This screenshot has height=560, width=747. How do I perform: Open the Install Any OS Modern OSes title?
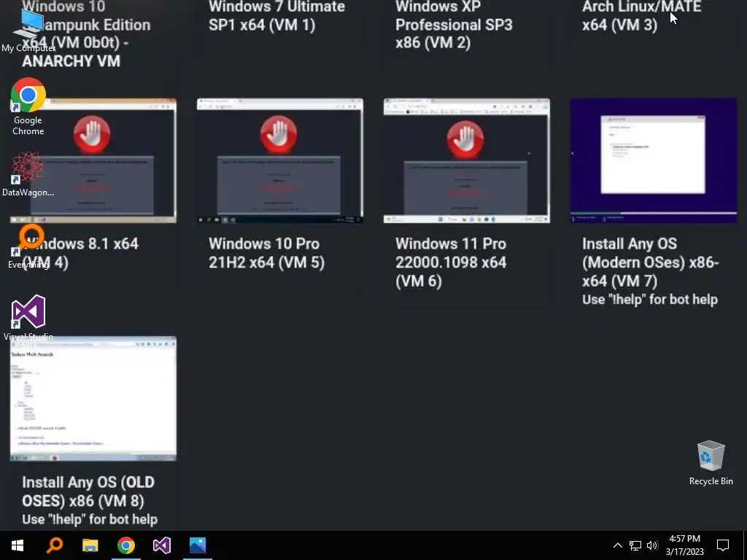point(650,262)
